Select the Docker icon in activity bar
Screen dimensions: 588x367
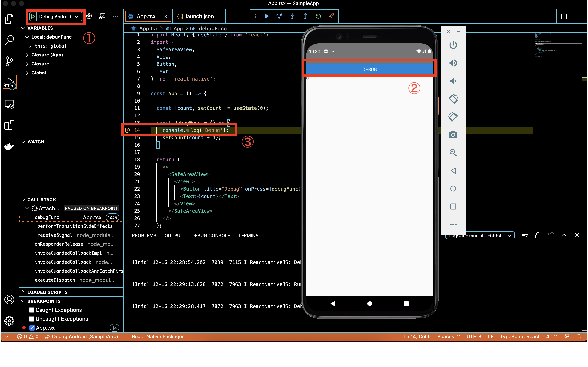pyautogui.click(x=9, y=146)
